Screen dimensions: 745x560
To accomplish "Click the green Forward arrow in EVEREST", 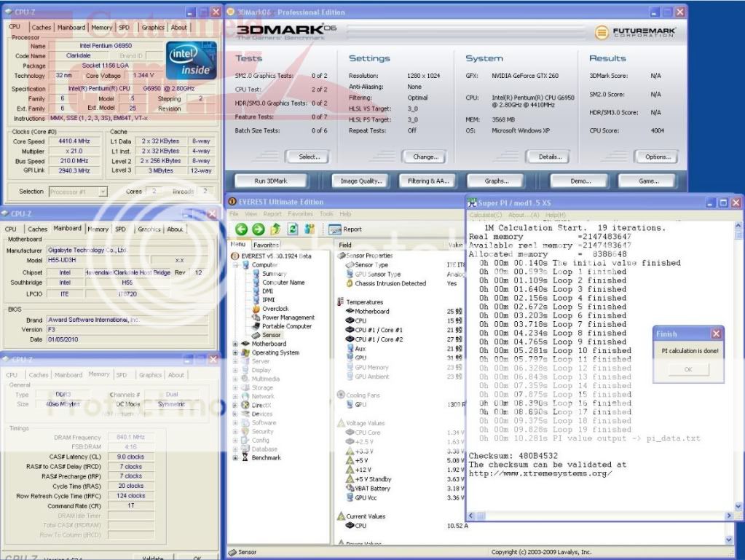I will (x=258, y=229).
